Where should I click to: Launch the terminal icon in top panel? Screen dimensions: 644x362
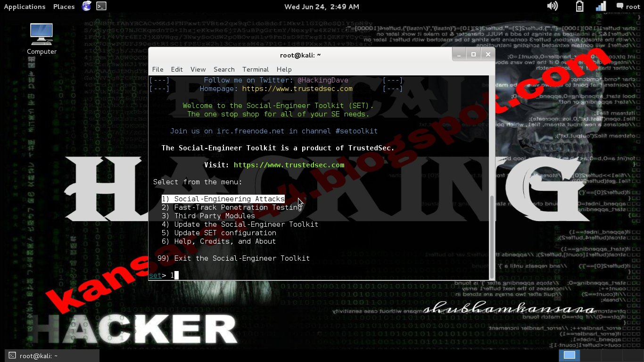pyautogui.click(x=101, y=6)
